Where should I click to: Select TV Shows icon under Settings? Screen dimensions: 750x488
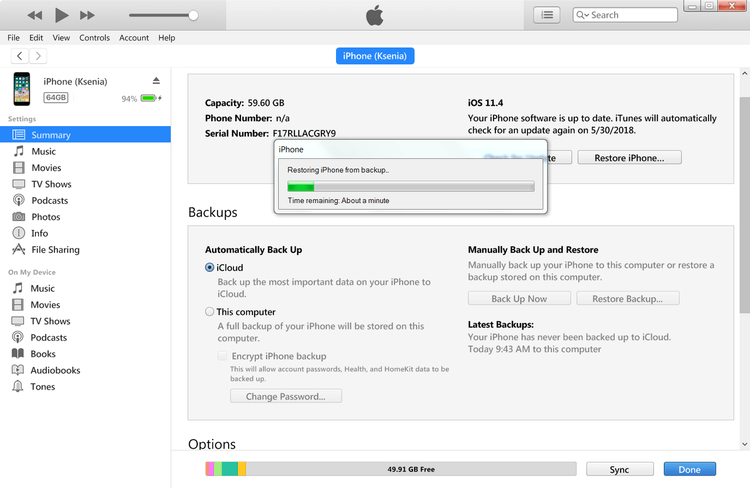19,184
